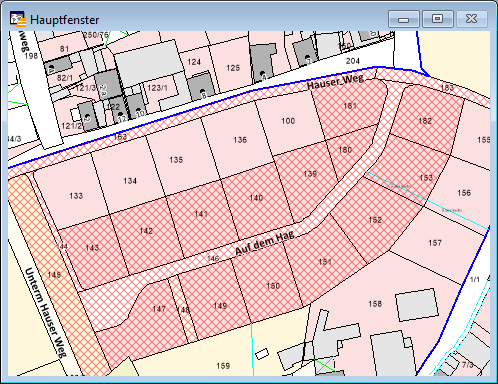This screenshot has width=498, height=384.
Task: Select hatched parcel 142
Action: [146, 231]
